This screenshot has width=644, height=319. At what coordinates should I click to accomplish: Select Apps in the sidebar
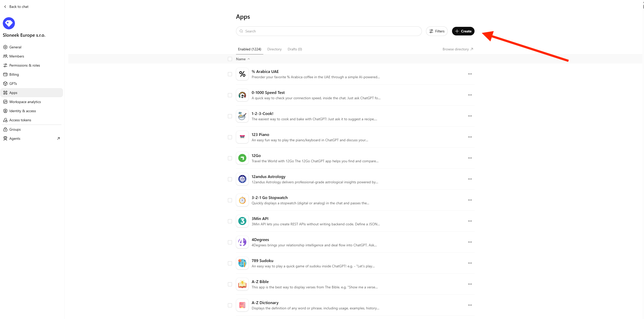pyautogui.click(x=32, y=93)
